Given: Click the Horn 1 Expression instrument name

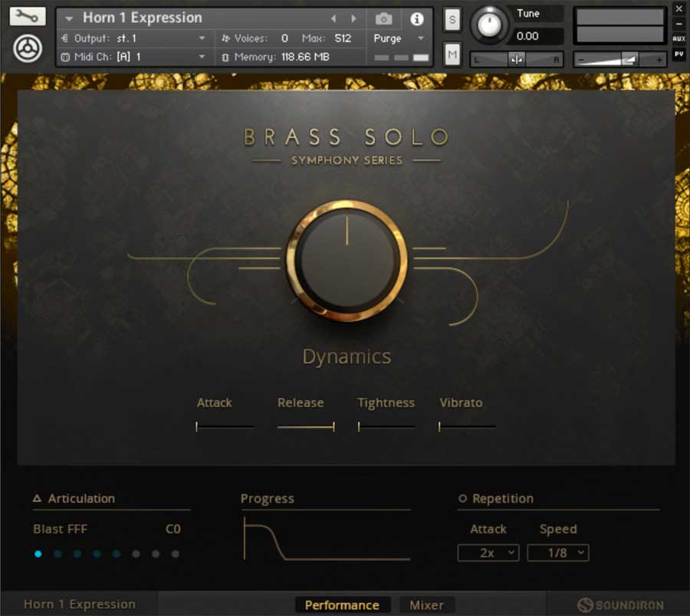Looking at the screenshot, I should [142, 18].
